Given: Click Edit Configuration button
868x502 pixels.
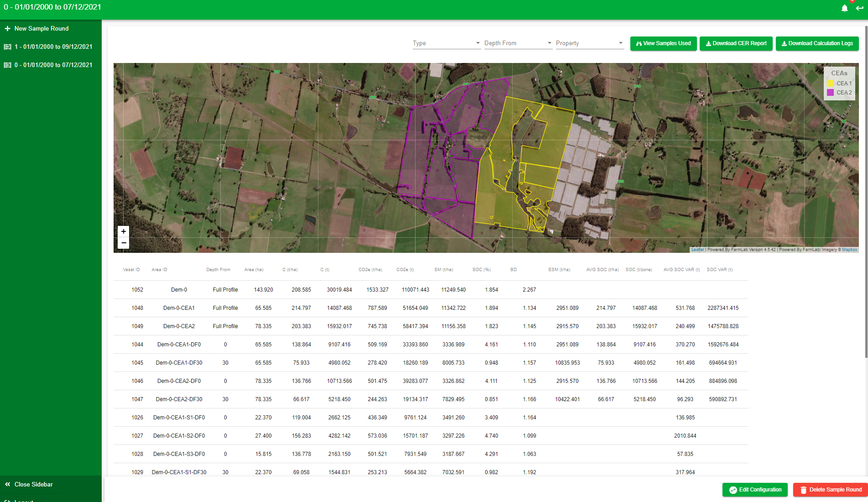Looking at the screenshot, I should 755,490.
